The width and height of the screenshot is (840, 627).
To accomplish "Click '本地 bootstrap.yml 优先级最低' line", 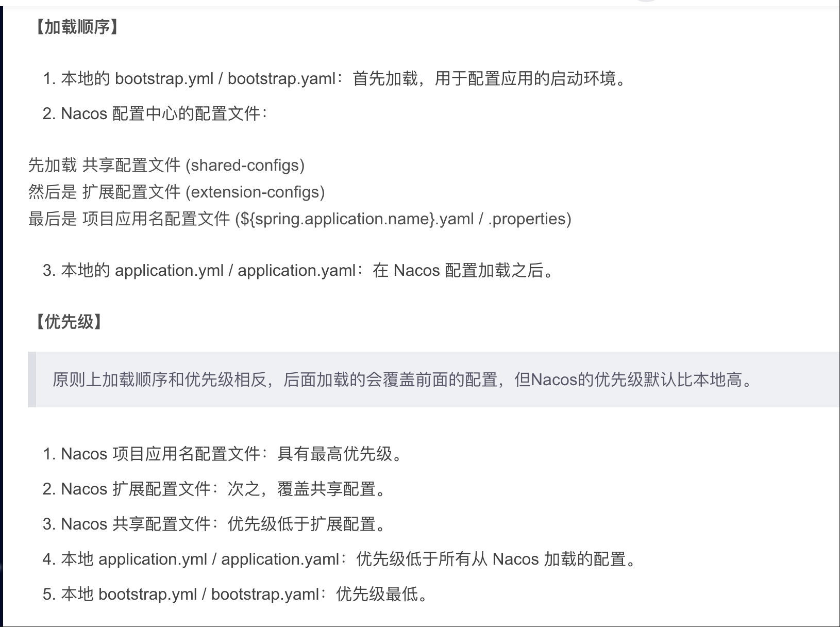I will 236,595.
